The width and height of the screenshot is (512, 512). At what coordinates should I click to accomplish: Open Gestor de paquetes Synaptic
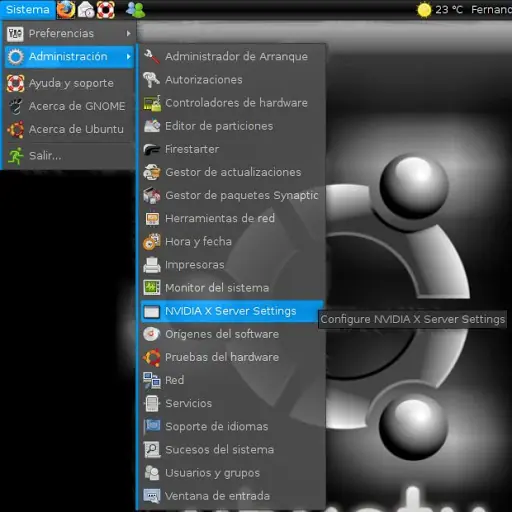(x=232, y=195)
